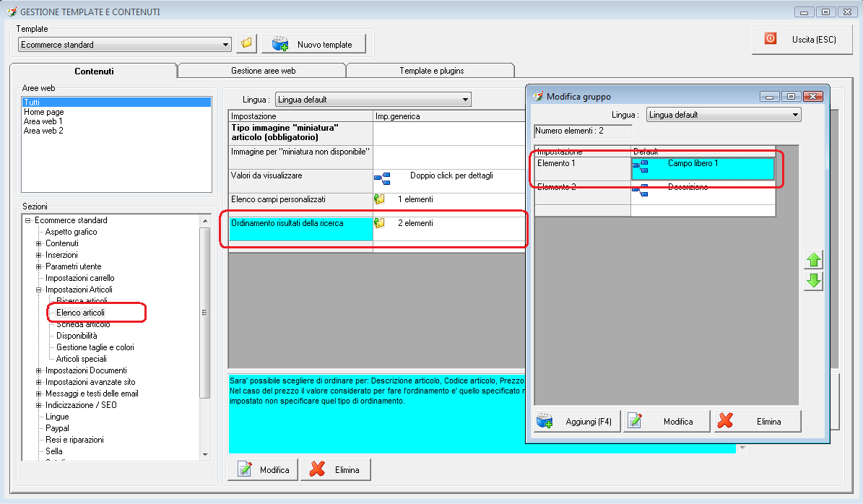This screenshot has width=863, height=504.
Task: Click Descrizione structure icon in Elemento 2
Action: tap(640, 190)
